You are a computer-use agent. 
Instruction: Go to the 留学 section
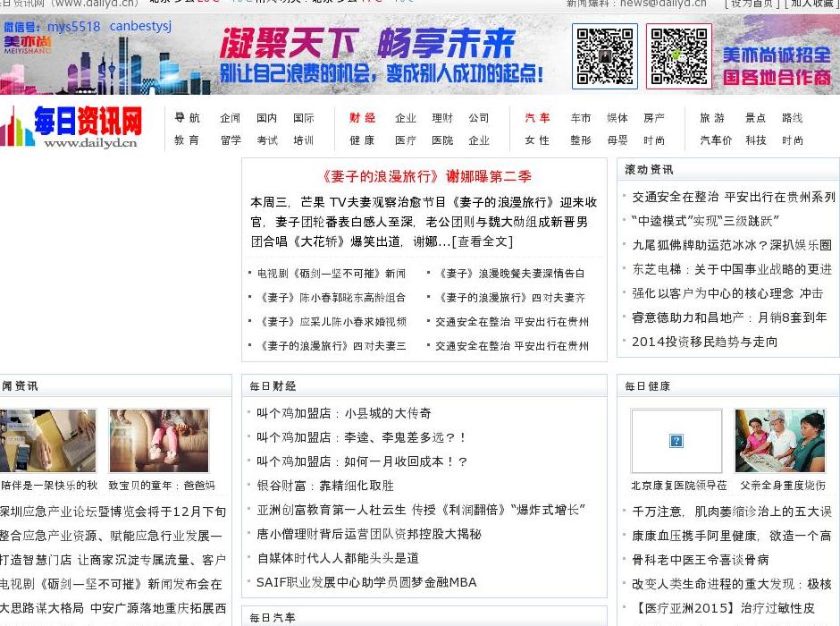tap(231, 140)
